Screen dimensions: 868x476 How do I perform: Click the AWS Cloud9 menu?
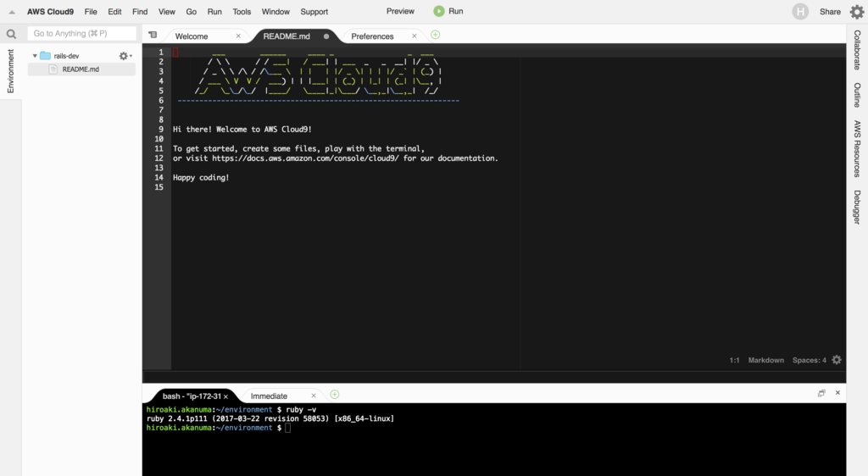[x=50, y=12]
